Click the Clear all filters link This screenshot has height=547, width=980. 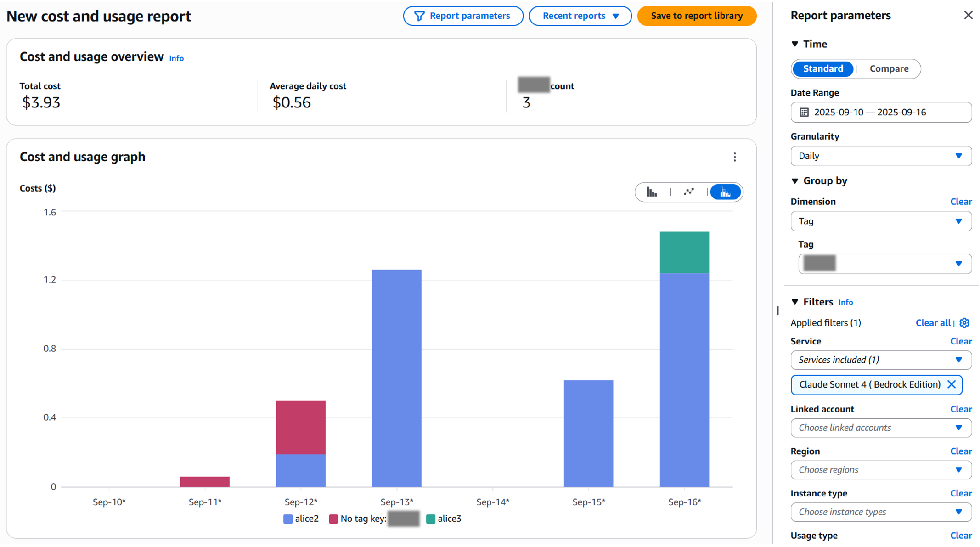click(x=933, y=323)
